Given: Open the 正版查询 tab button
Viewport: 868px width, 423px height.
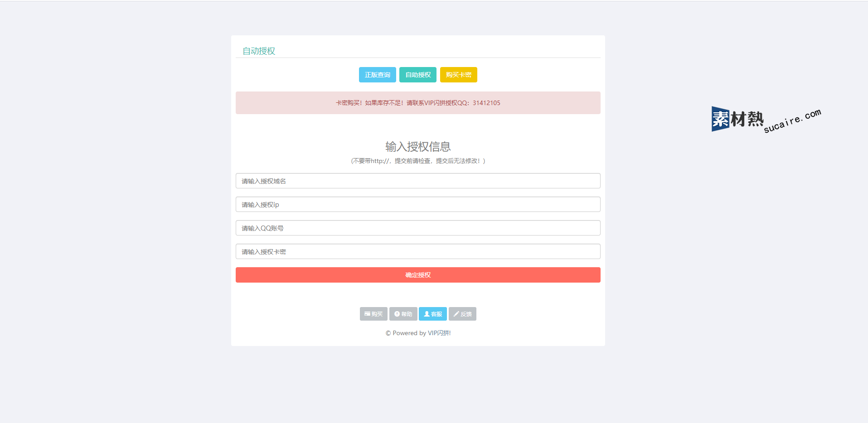Looking at the screenshot, I should point(377,75).
